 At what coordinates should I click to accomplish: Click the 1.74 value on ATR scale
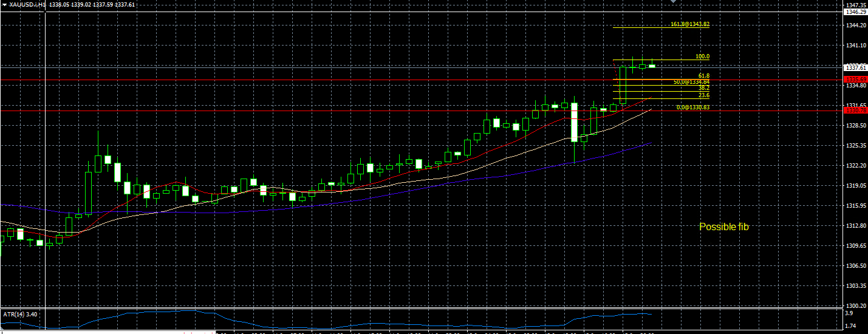(x=851, y=326)
